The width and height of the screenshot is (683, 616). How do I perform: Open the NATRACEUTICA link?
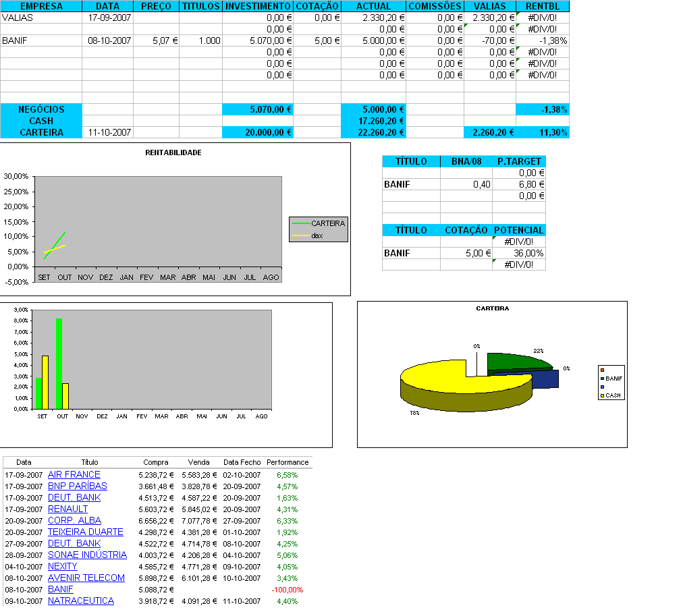click(81, 600)
